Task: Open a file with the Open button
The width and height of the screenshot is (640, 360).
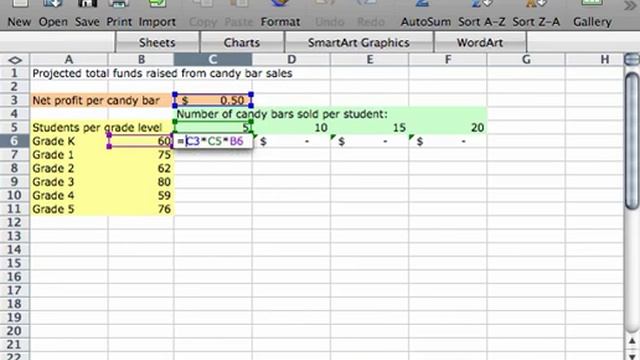Action: click(x=53, y=15)
